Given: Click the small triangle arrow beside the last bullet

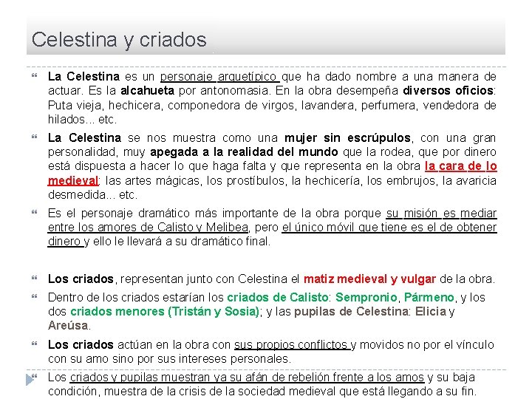Looking at the screenshot, I should click(x=30, y=380).
